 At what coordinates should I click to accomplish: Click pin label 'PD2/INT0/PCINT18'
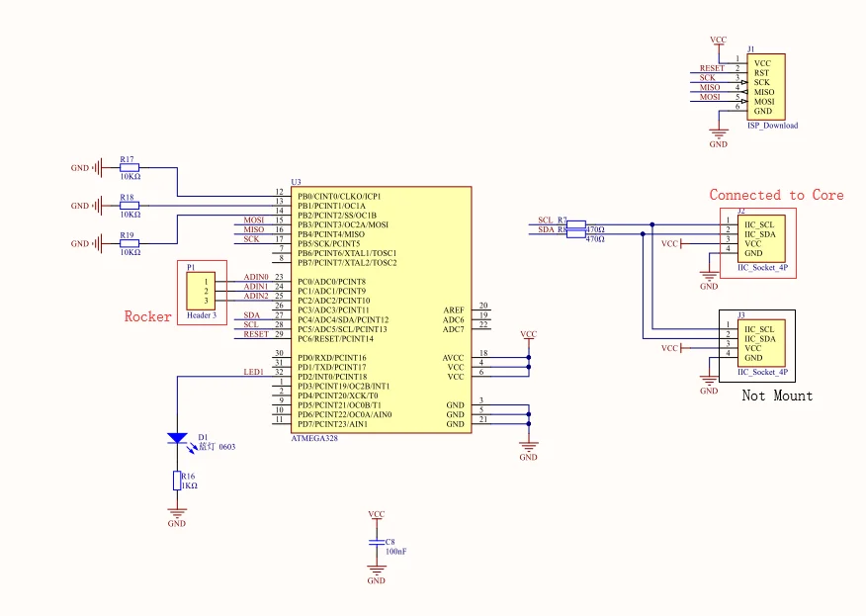tap(332, 377)
